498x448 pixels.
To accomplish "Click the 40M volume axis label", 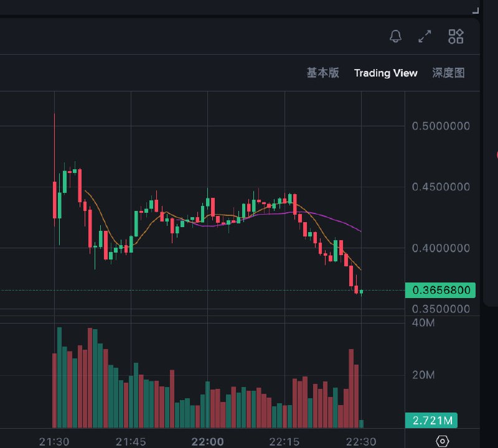I will pos(423,323).
